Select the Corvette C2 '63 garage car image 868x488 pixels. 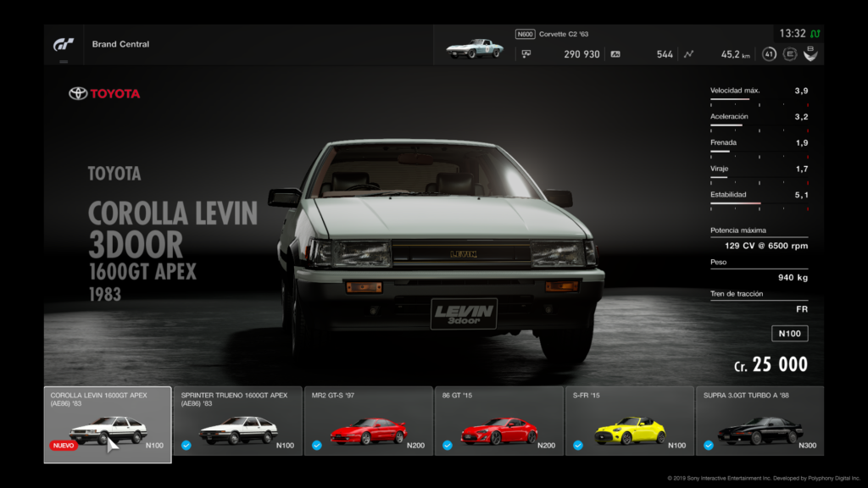click(x=475, y=48)
